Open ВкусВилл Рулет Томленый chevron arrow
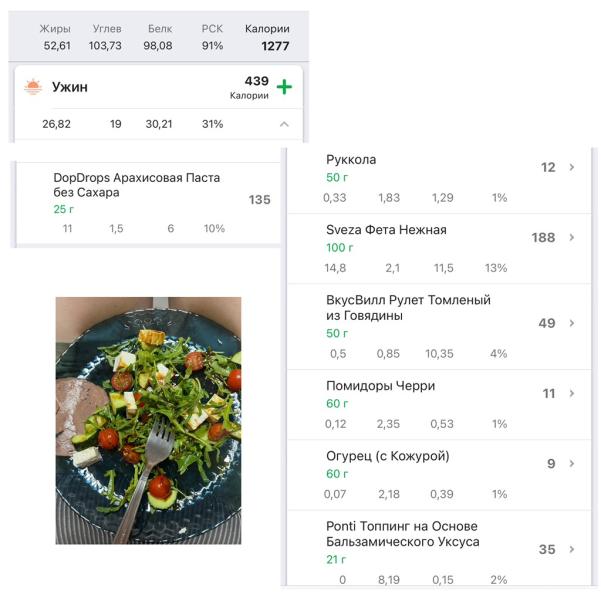This screenshot has height=600, width=601. (x=571, y=323)
